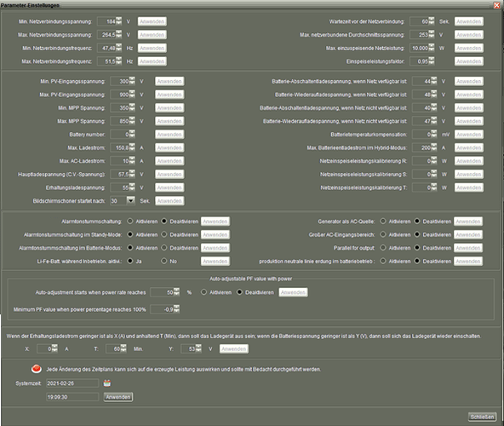This screenshot has height=426, width=504.
Task: Click stepper arrows for Max. MPP Spannung
Action: 132,121
